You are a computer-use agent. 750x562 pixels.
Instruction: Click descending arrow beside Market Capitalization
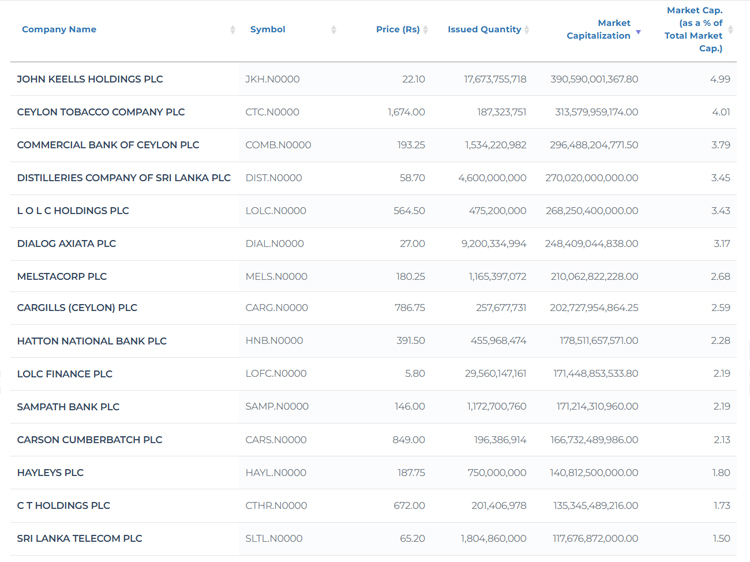[638, 32]
